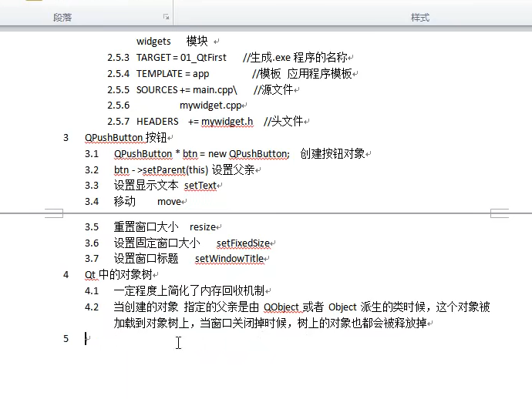Image resolution: width=532 pixels, height=399 pixels.
Task: Click the text 'btn ->setParent(this) 设置父亲'
Action: click(x=184, y=169)
